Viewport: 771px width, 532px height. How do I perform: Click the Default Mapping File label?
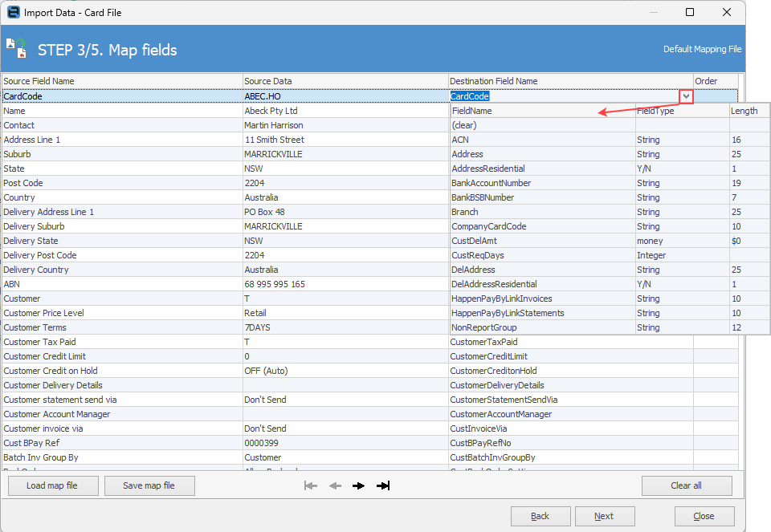tap(702, 49)
